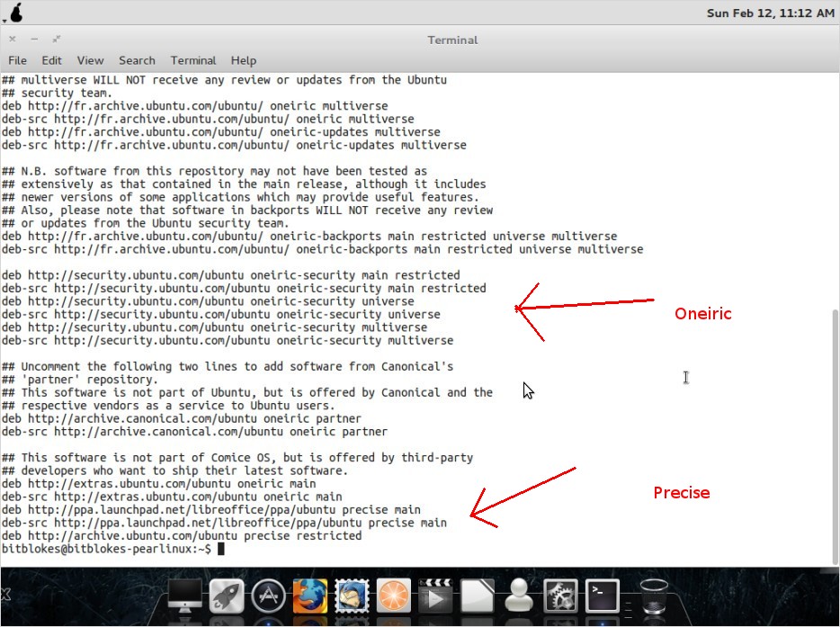Click 'deb-src http://extras.ubuntu.com/ubuntu oneiric main'
This screenshot has height=627, width=840.
[x=172, y=497]
